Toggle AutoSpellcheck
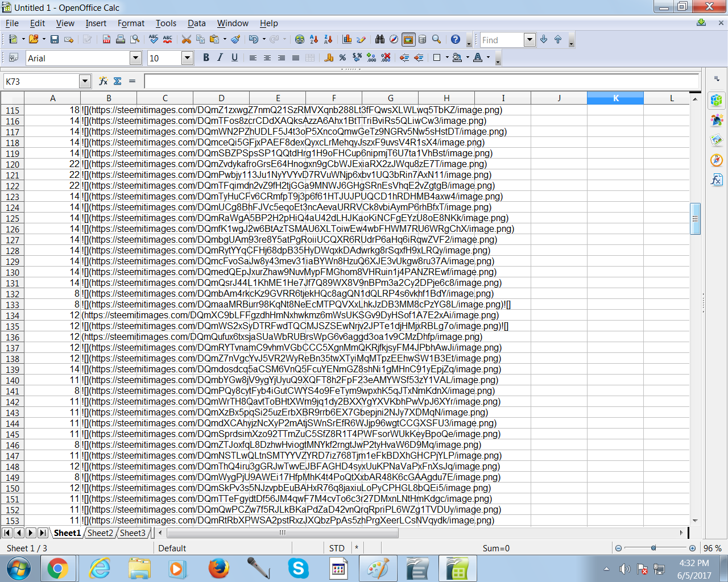This screenshot has height=582, width=728. [168, 39]
